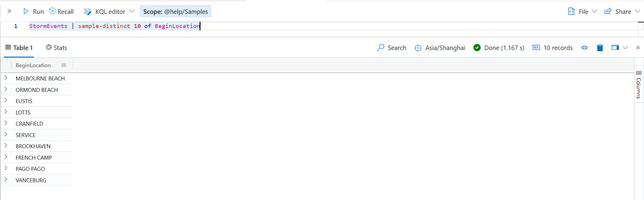Open the clipboard copy results icon

[x=600, y=48]
